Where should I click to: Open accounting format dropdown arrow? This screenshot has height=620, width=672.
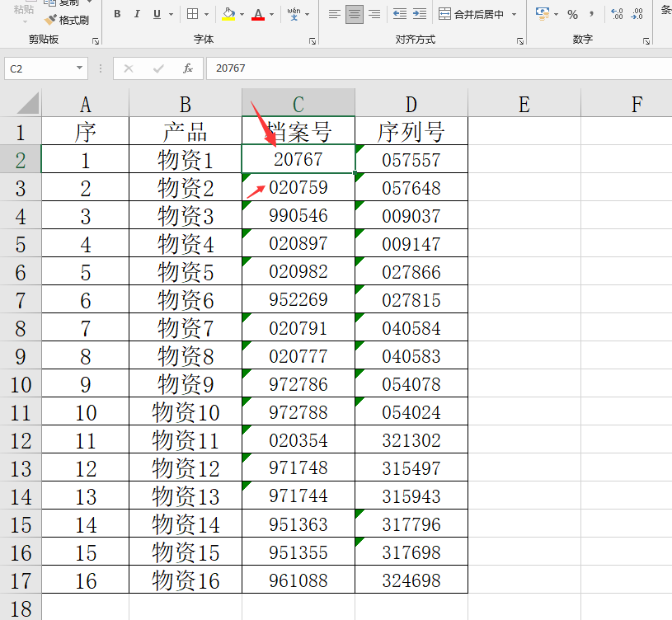coord(557,14)
